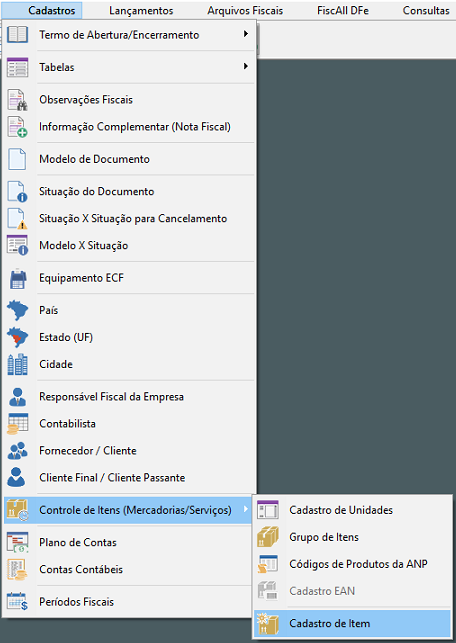The width and height of the screenshot is (456, 643).
Task: Click the País map icon
Action: point(17,310)
